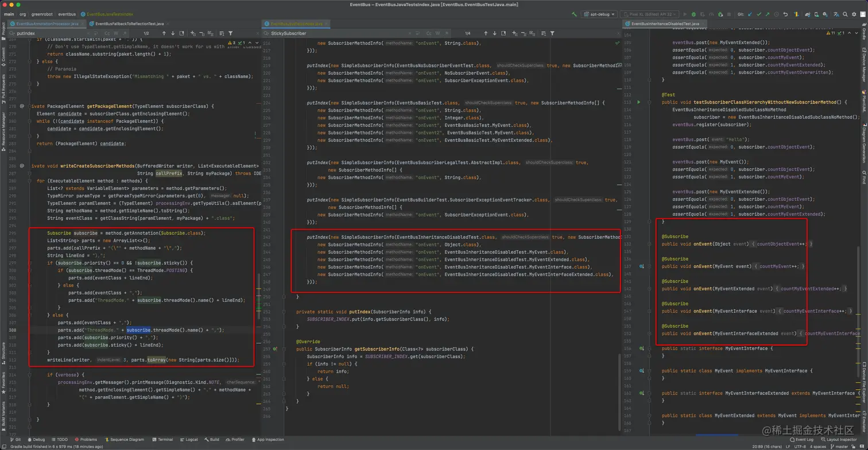Open the Logcat tool window tab
The width and height of the screenshot is (868, 450).
[188, 440]
